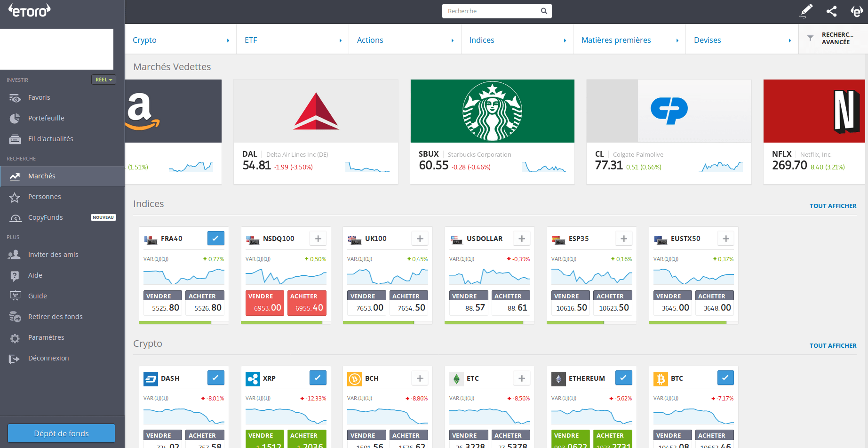Click RECHERC... AVANCÉE advanced search

coord(833,39)
